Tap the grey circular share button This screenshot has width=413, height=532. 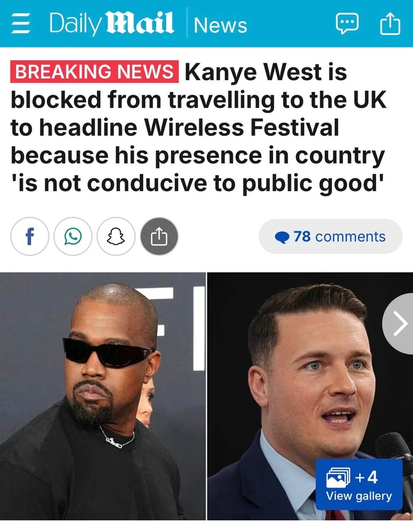[x=159, y=236]
